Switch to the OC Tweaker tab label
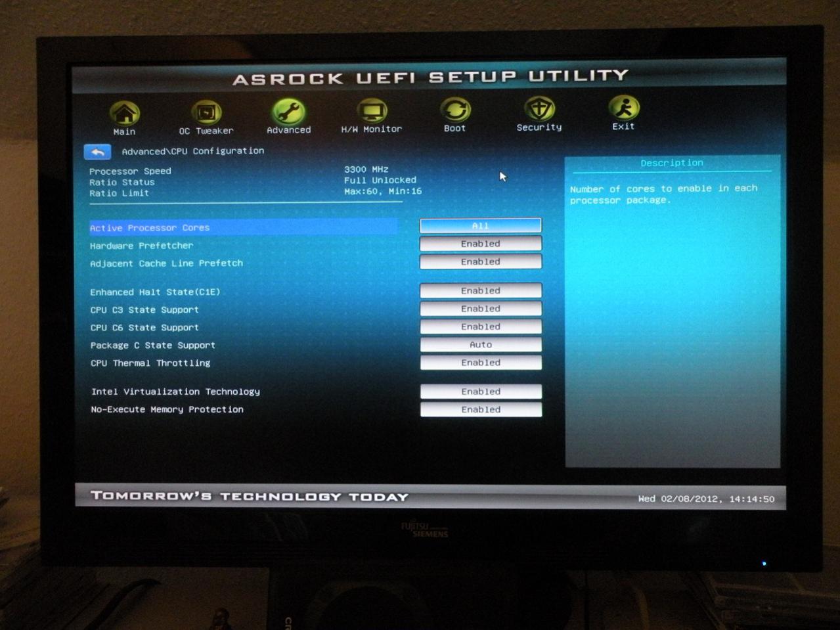The image size is (840, 630). [x=206, y=131]
